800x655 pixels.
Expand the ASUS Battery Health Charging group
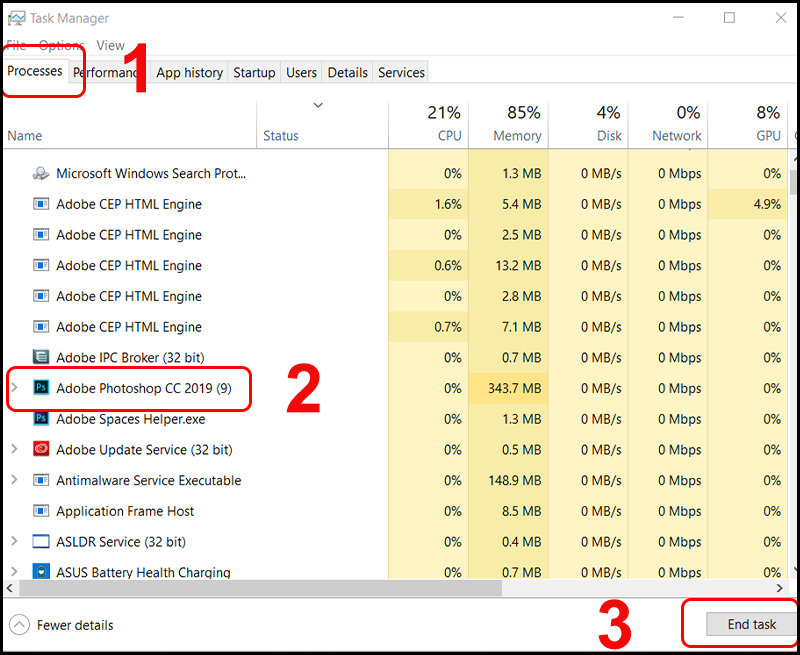point(14,571)
